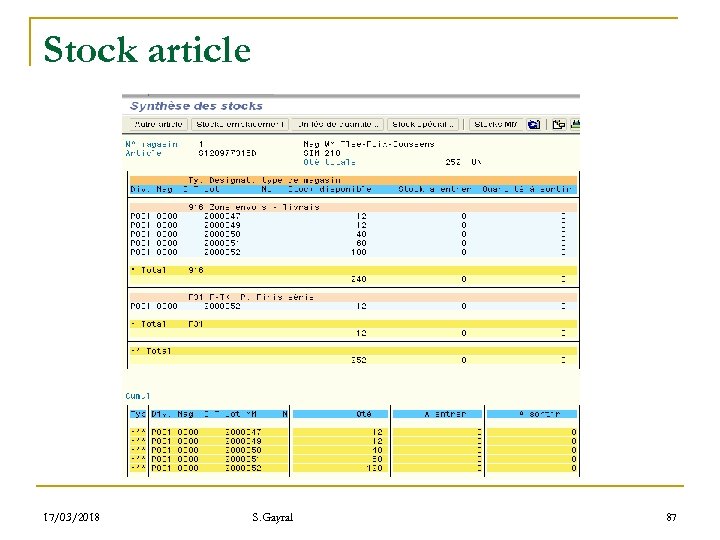Click the blue refresh icon after Stocks MM
Image resolution: width=720 pixels, height=540 pixels.
(534, 124)
